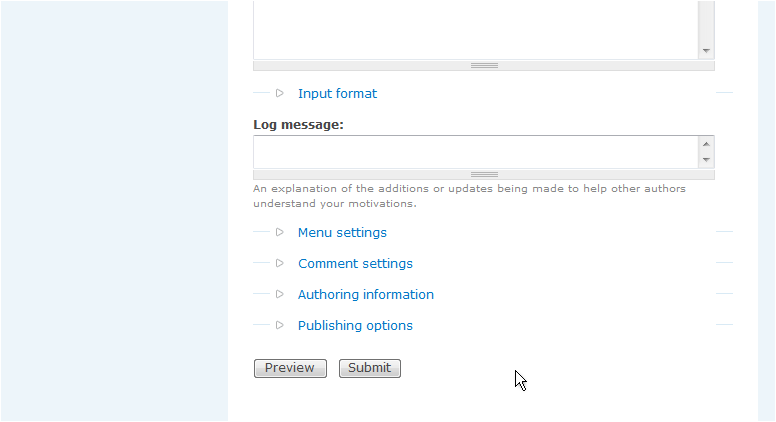The image size is (776, 422).
Task: Open the Comment settings link
Action: click(355, 263)
